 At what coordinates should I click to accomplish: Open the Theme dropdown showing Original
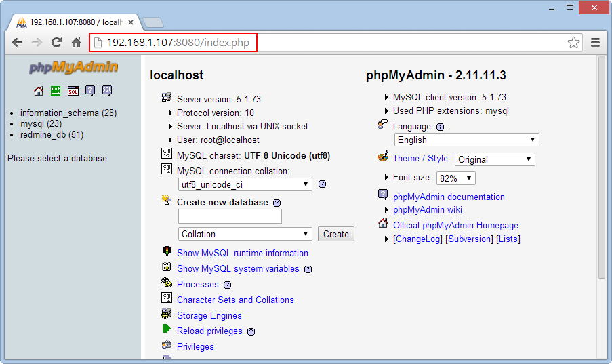click(x=495, y=159)
